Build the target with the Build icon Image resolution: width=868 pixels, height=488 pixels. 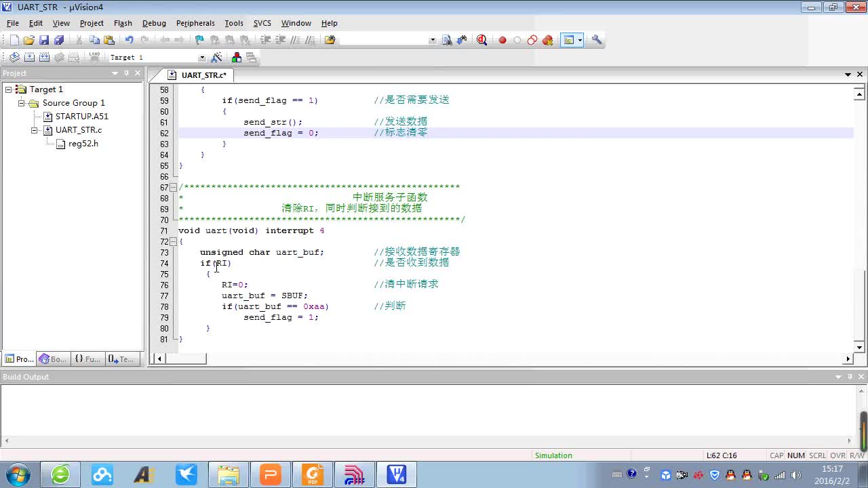pyautogui.click(x=29, y=58)
